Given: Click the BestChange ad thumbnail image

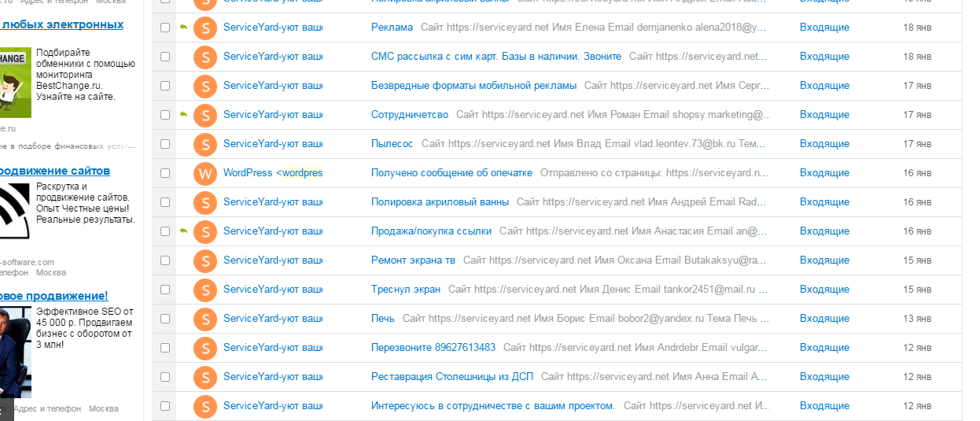Looking at the screenshot, I should point(15,83).
